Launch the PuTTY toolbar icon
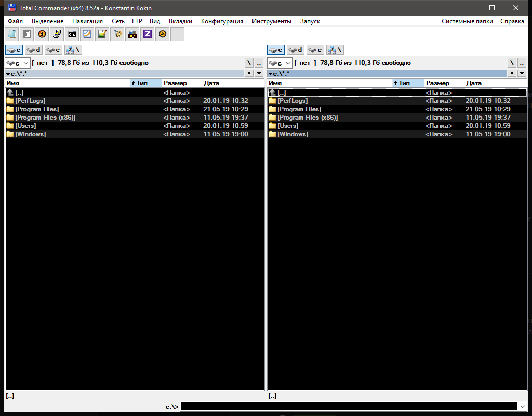Image resolution: width=532 pixels, height=416 pixels. (x=57, y=34)
